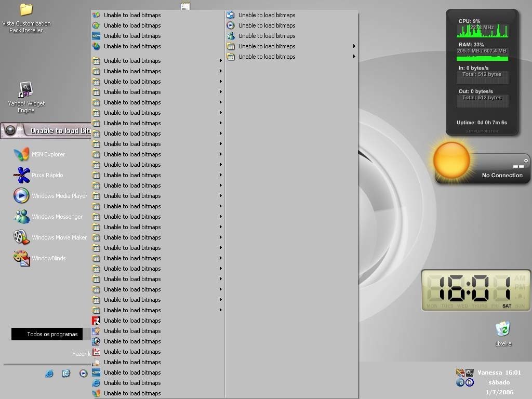Choose the Internet Explorer entry in programs menu
This screenshot has height=399, width=532.
157,383
